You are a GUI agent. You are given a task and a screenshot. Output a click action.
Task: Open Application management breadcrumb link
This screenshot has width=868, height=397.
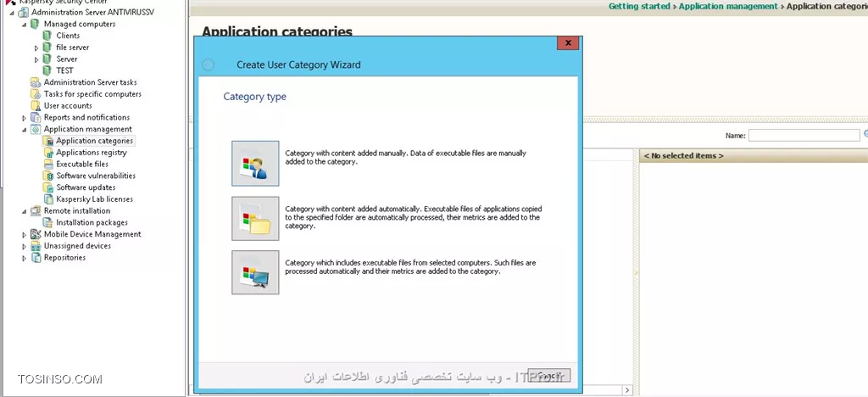tap(728, 6)
